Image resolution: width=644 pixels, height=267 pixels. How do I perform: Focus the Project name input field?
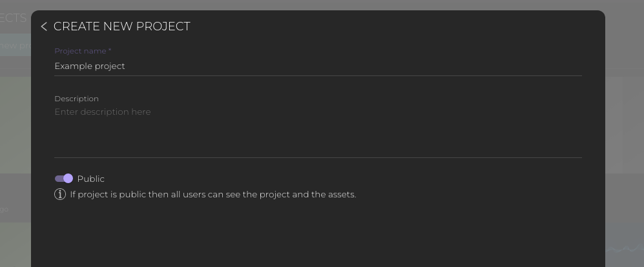pyautogui.click(x=318, y=66)
